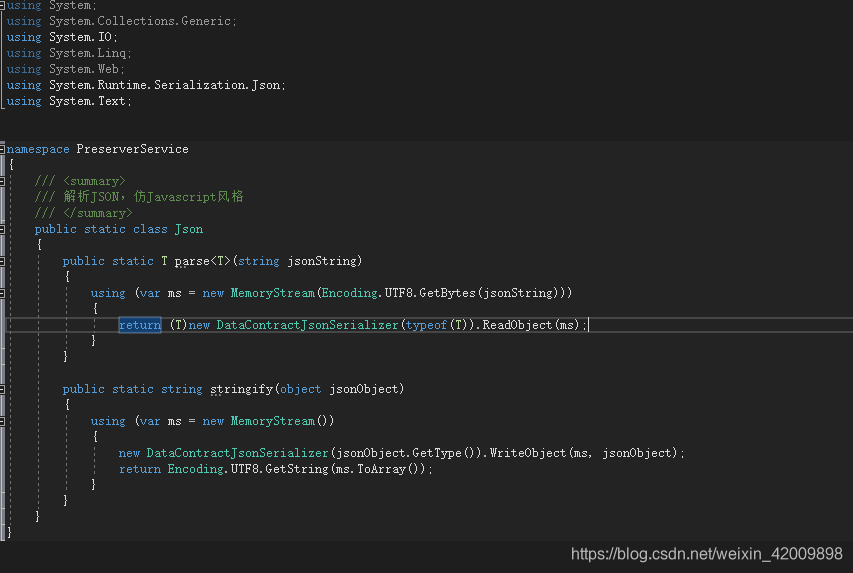The height and width of the screenshot is (573, 853).
Task: Collapse the parse<T> method outline
Action: point(2,261)
